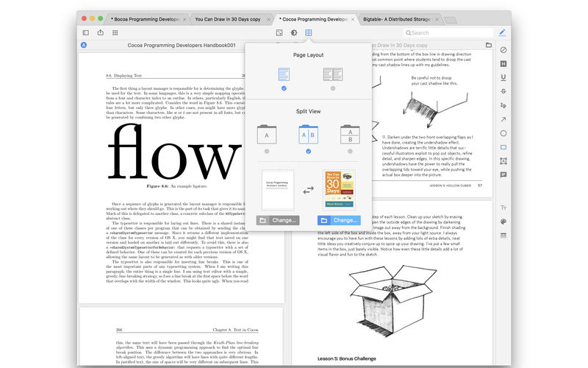Select the Circle shape tool
The image size is (588, 368).
pyautogui.click(x=503, y=133)
